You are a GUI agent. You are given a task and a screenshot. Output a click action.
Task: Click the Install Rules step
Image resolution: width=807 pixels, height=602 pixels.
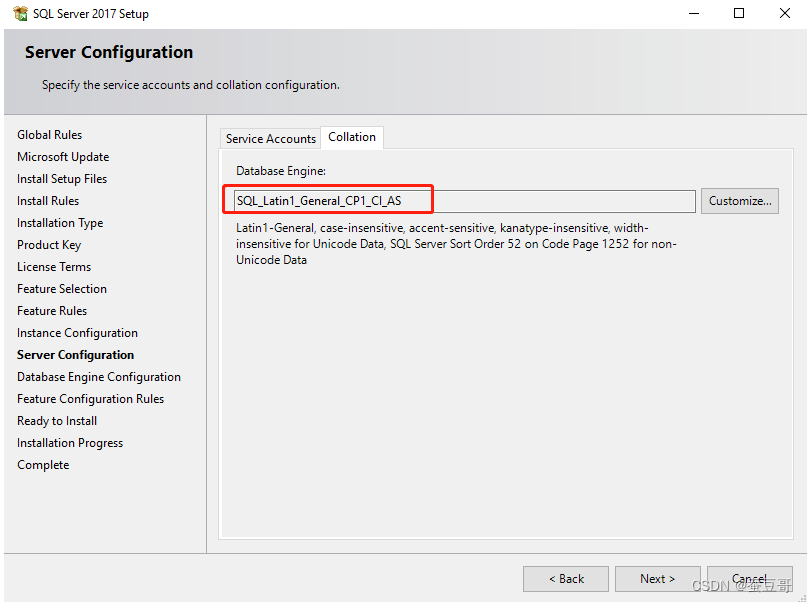tap(48, 201)
